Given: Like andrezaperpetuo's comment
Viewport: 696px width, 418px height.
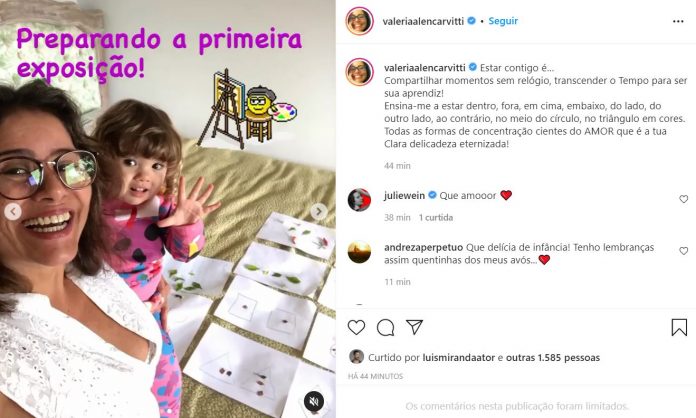Looking at the screenshot, I should point(684,251).
